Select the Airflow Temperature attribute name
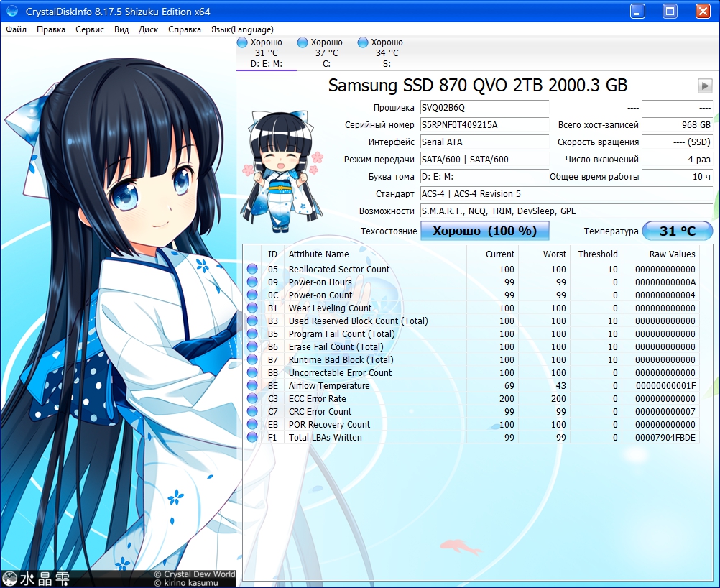Image resolution: width=720 pixels, height=588 pixels. pos(329,385)
